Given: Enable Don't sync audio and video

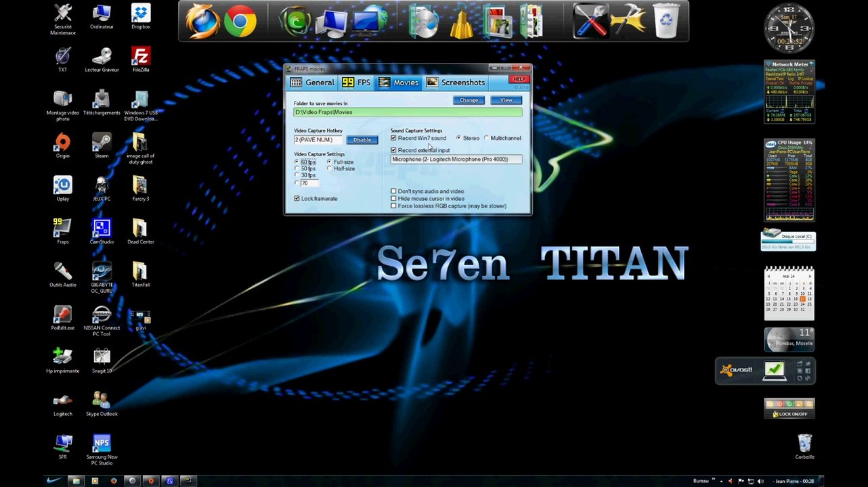Looking at the screenshot, I should click(x=393, y=191).
